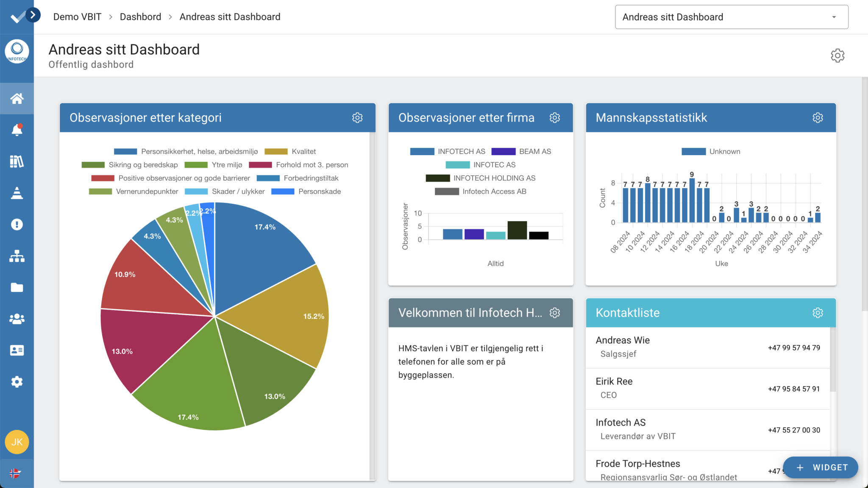Toggle Ytre miljø legend item
Image resolution: width=868 pixels, height=488 pixels.
[214, 165]
